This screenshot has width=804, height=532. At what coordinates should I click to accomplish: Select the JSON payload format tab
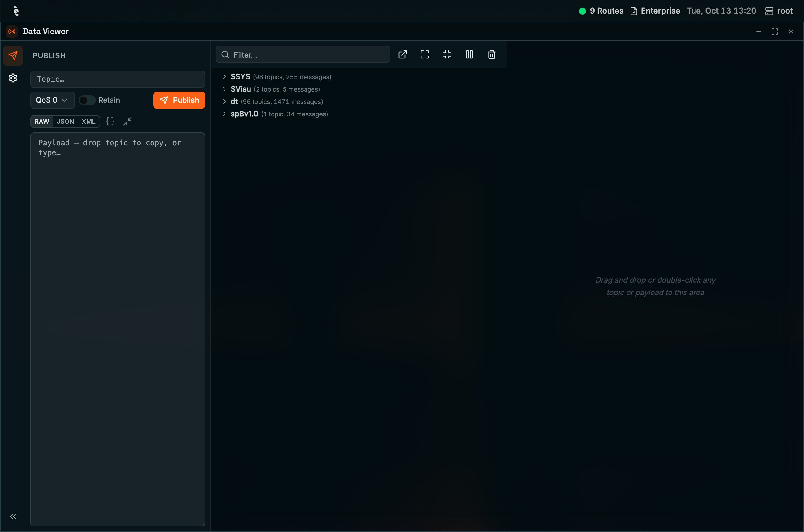(65, 122)
